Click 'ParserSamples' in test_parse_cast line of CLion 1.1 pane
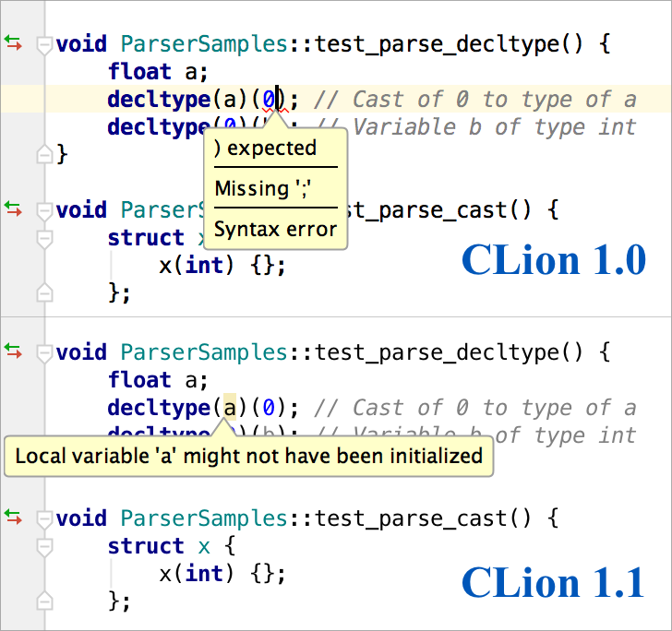Image resolution: width=672 pixels, height=631 pixels. 204,518
